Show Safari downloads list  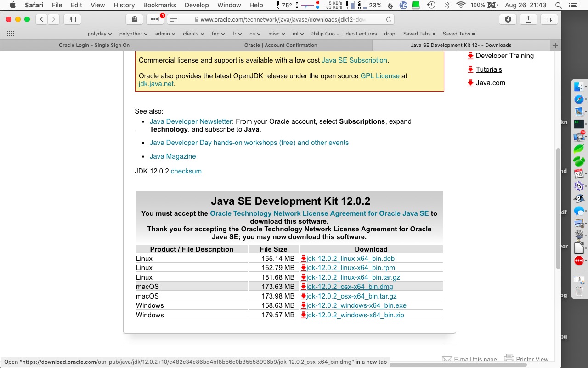[508, 19]
